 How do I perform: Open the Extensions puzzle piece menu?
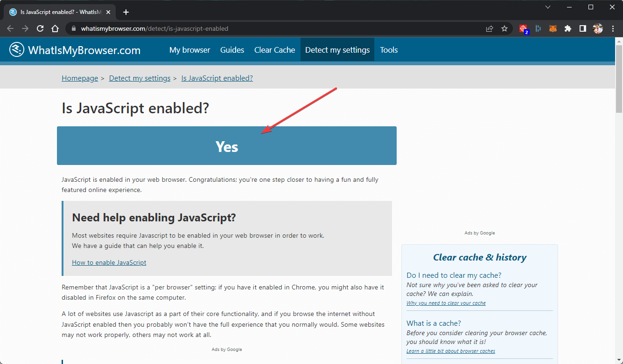coord(567,28)
